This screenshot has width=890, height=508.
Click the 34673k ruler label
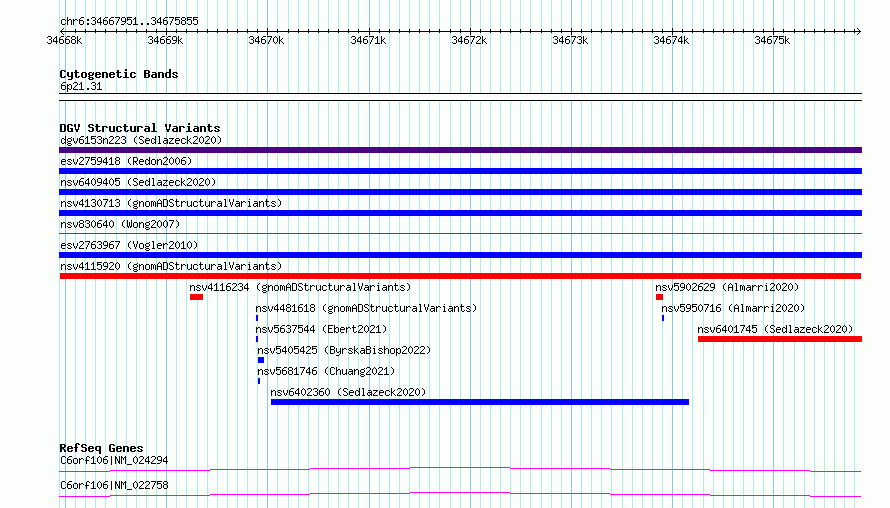570,40
